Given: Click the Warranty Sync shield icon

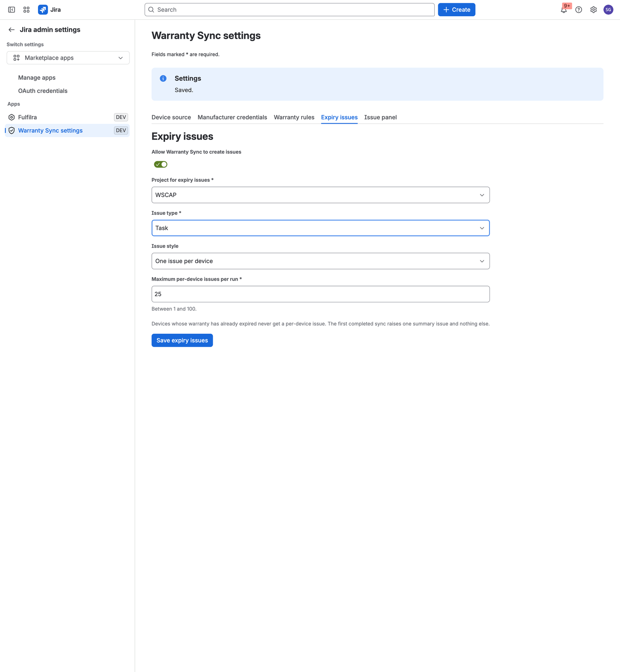Looking at the screenshot, I should click(12, 131).
